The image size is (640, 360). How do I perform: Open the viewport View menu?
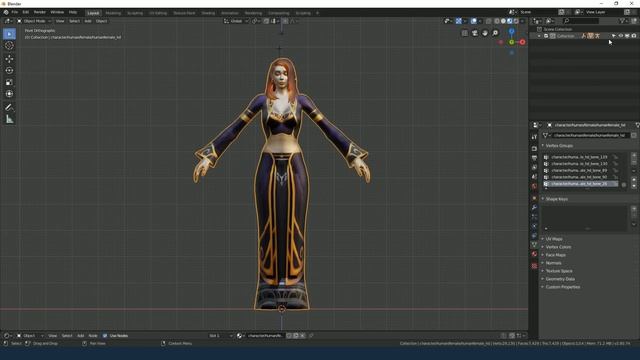coord(60,21)
